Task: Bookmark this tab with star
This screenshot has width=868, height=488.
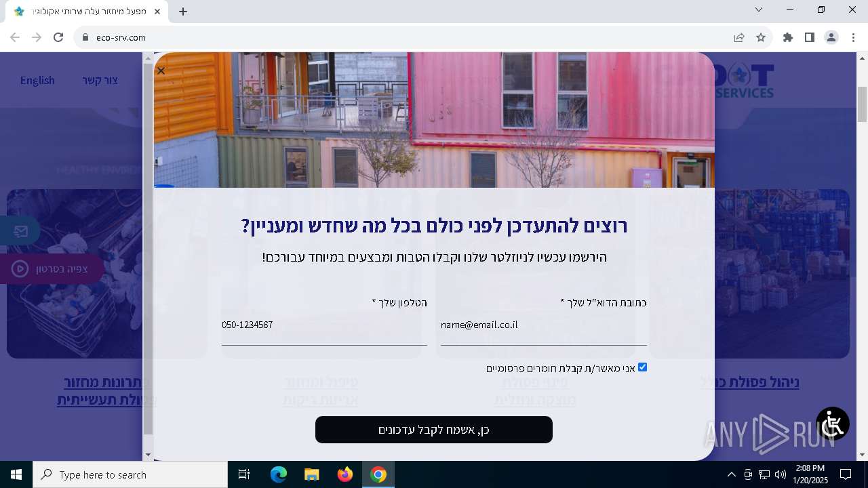Action: click(761, 37)
